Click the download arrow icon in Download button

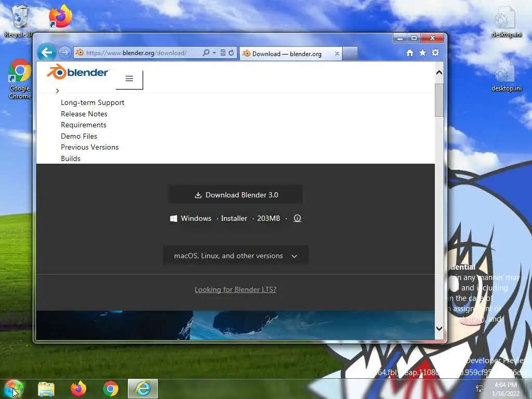pos(198,195)
